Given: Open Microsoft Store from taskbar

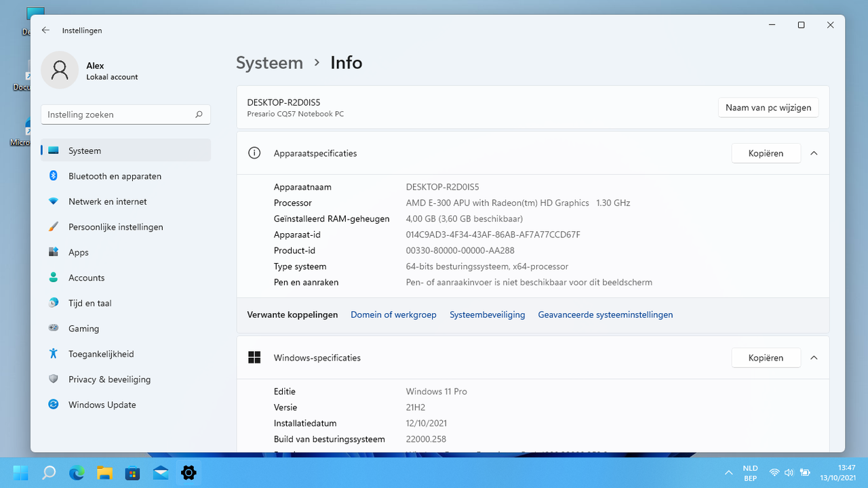Looking at the screenshot, I should click(133, 472).
